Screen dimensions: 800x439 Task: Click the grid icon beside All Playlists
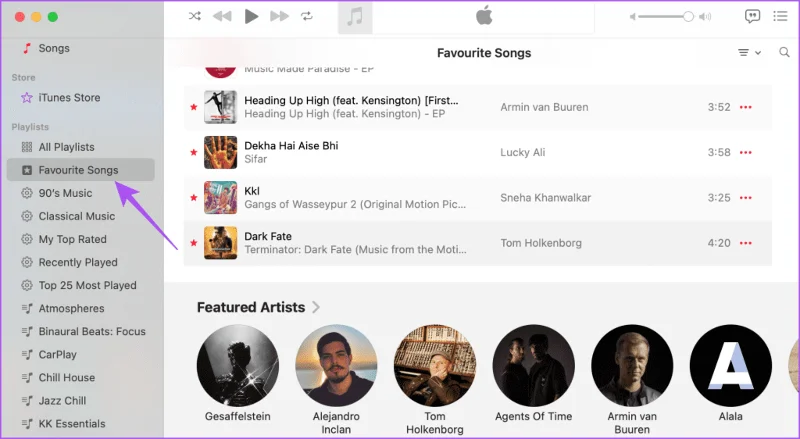27,147
